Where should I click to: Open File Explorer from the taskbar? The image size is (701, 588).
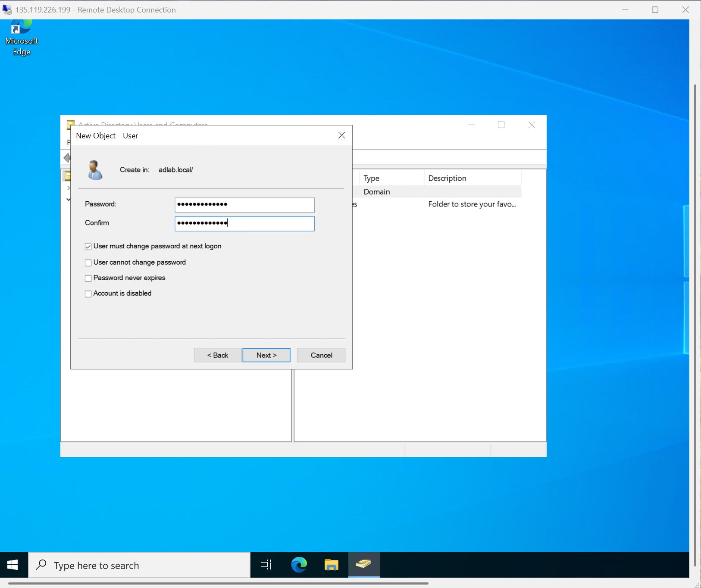tap(331, 565)
